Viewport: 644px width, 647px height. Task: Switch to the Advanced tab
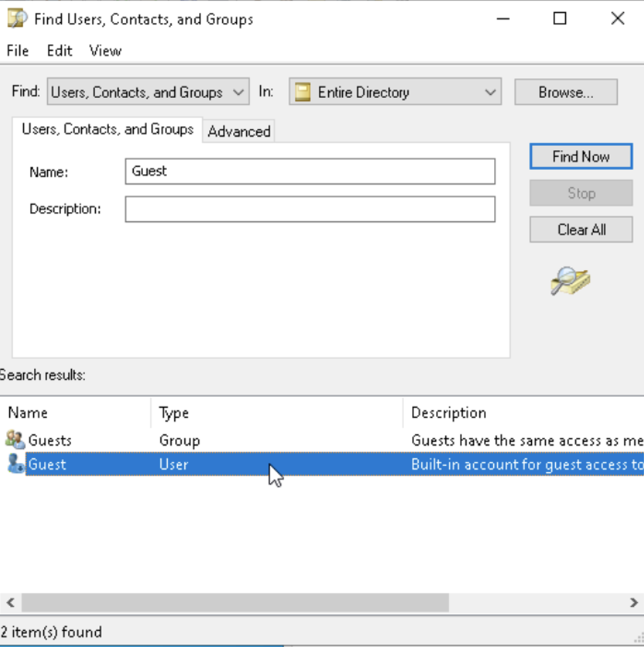[x=239, y=131]
